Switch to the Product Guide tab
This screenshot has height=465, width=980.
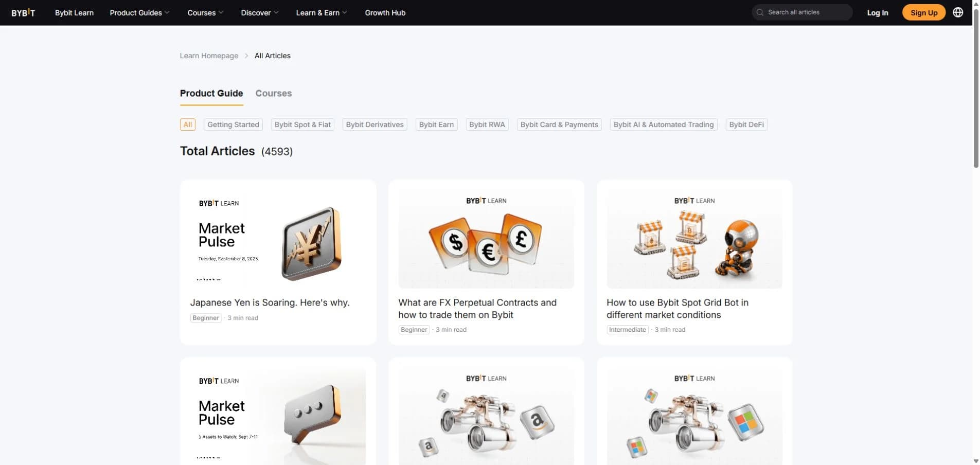point(211,94)
